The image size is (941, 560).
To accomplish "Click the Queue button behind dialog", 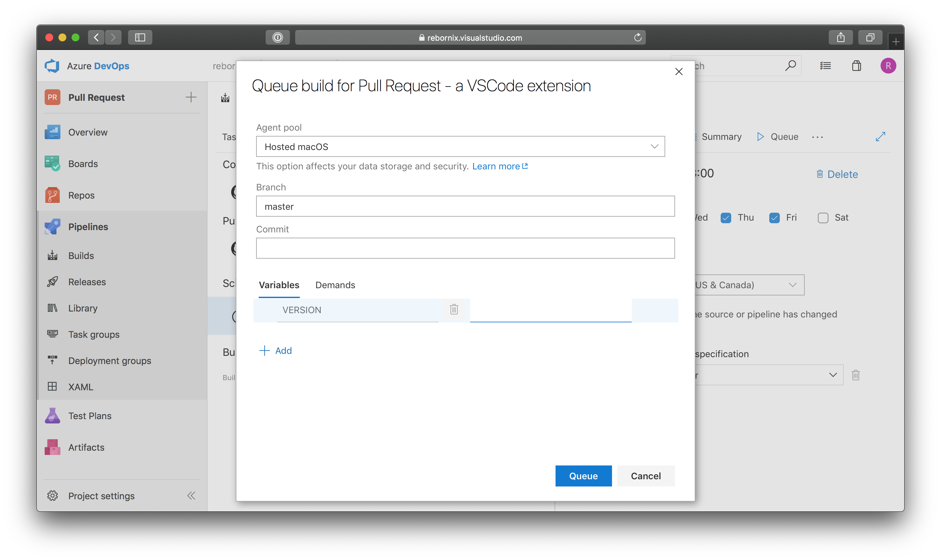I will (x=777, y=137).
